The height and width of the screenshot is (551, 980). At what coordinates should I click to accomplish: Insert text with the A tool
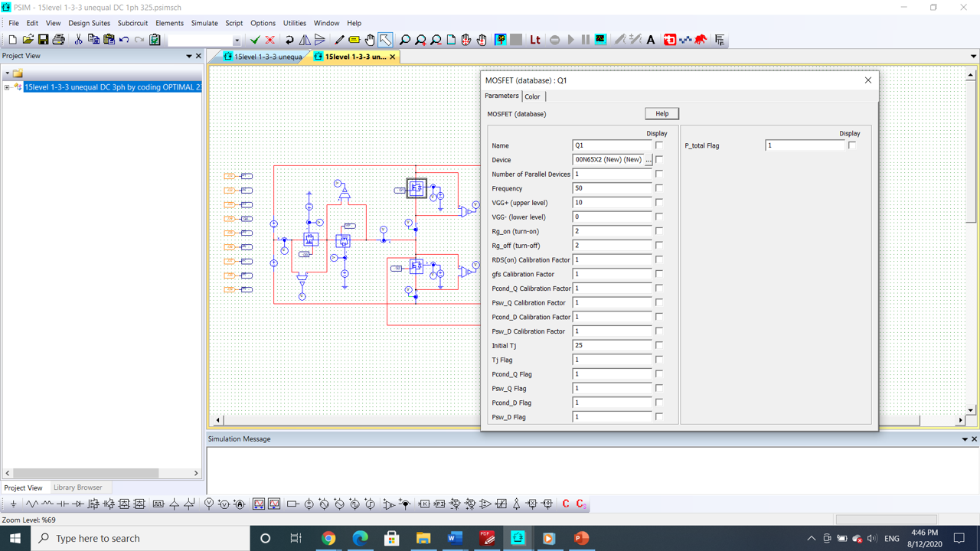[651, 40]
